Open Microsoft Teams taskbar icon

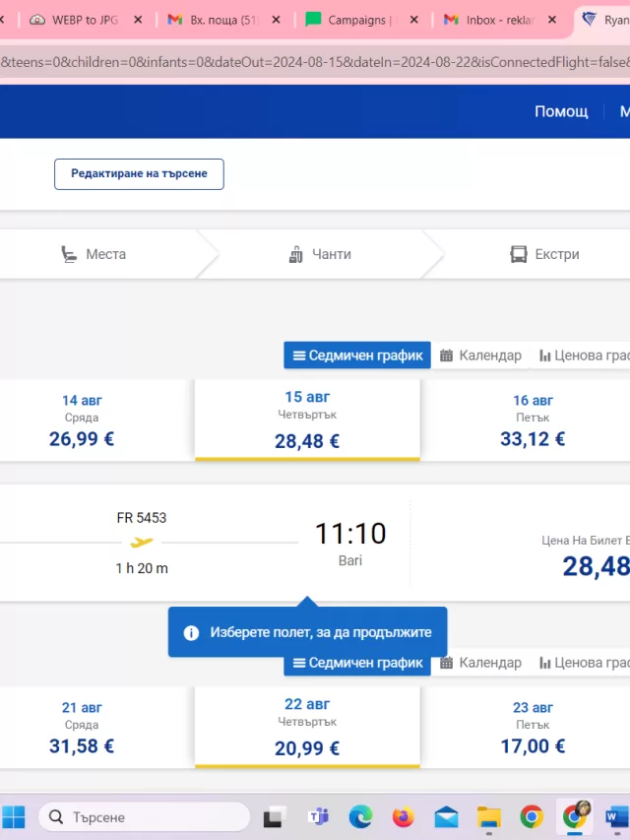(x=318, y=817)
